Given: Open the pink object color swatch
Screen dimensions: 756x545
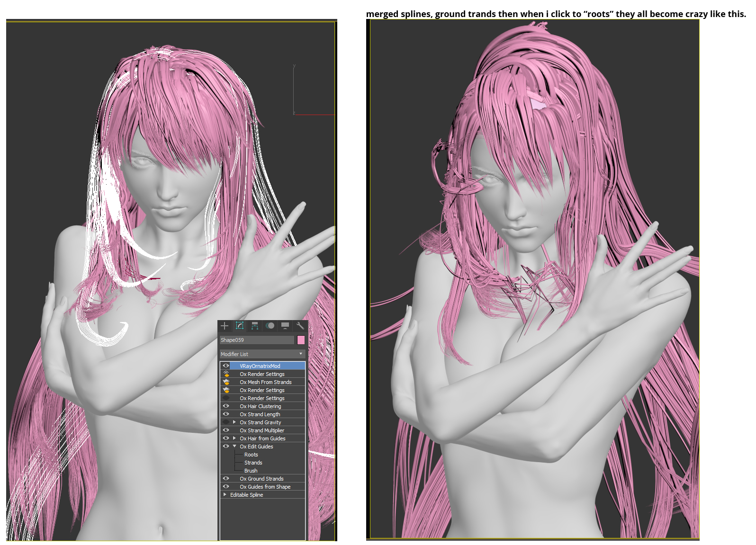Looking at the screenshot, I should [x=301, y=340].
